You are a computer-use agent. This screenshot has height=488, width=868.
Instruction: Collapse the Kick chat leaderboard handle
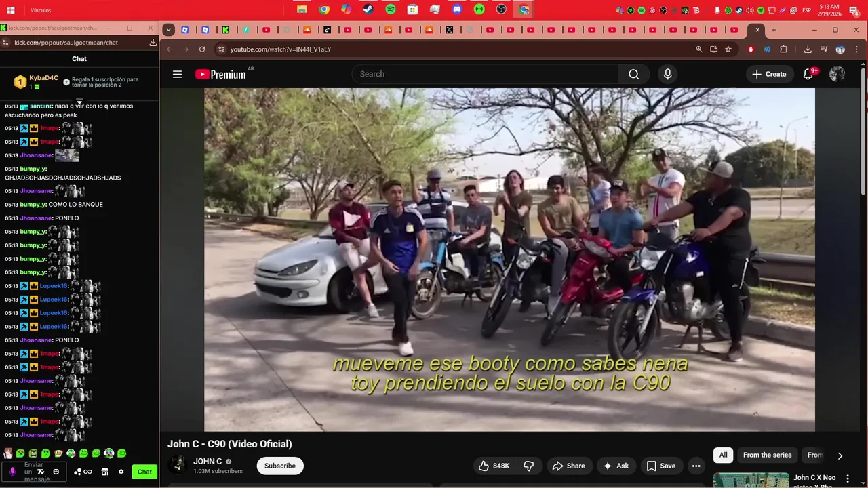[79, 100]
